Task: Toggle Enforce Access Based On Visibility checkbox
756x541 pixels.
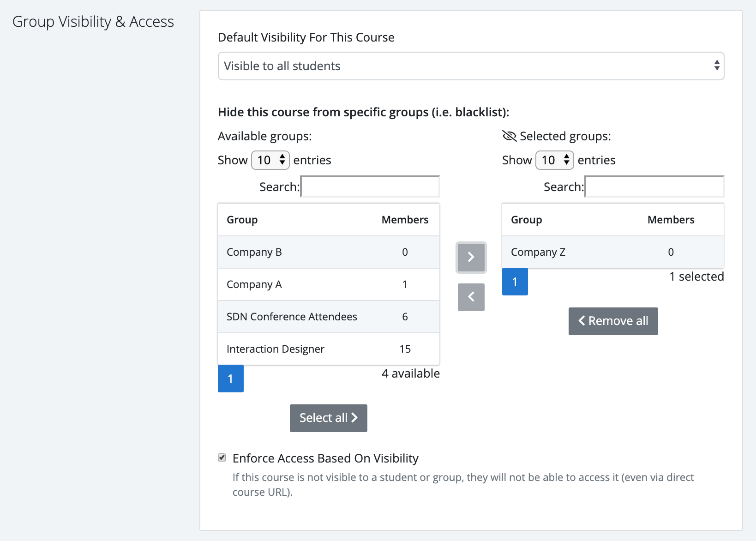Action: point(222,458)
